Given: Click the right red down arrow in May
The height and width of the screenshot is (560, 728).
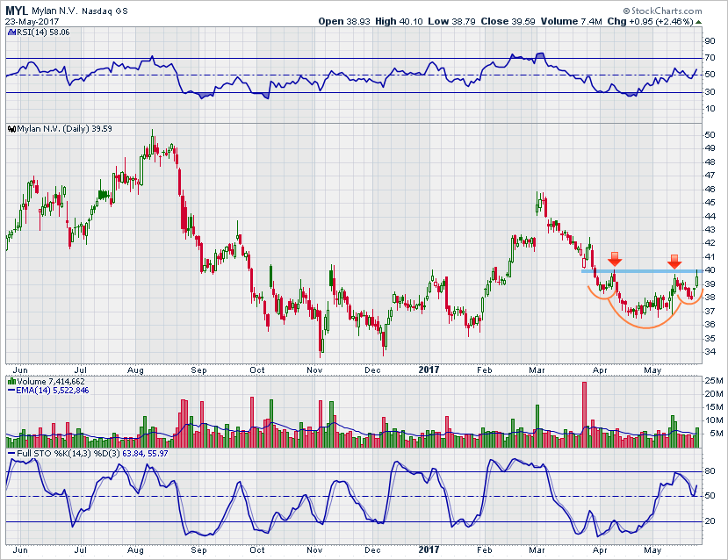Looking at the screenshot, I should coord(674,261).
